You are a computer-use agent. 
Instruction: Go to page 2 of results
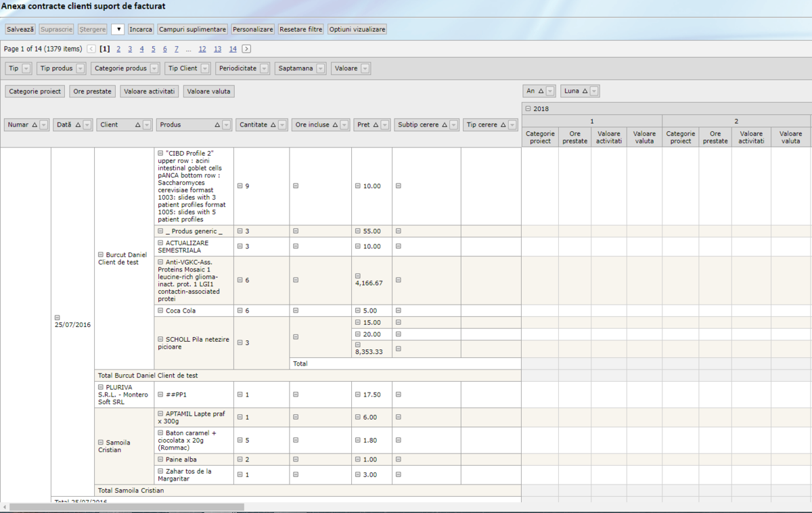point(118,49)
